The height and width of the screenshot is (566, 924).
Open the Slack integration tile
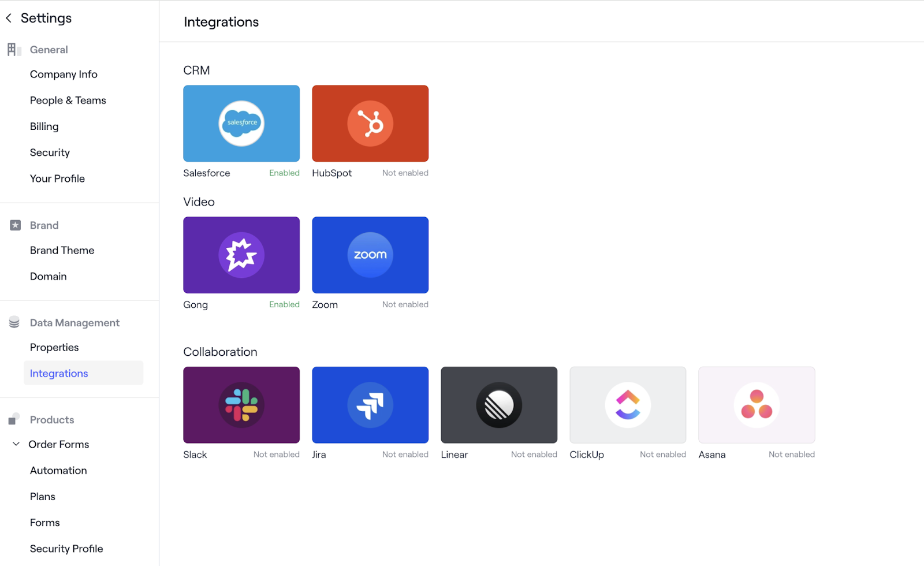(x=241, y=404)
